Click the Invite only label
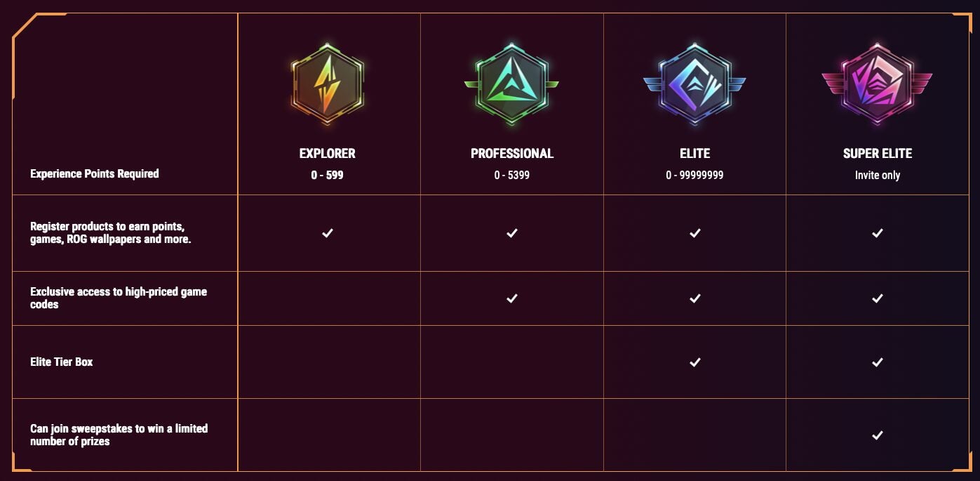980x481 pixels. (x=877, y=176)
